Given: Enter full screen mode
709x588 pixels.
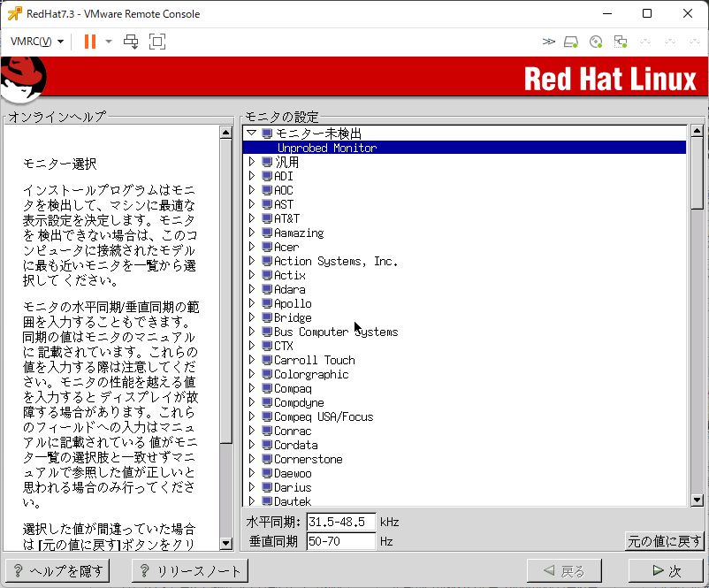Looking at the screenshot, I should tap(157, 42).
